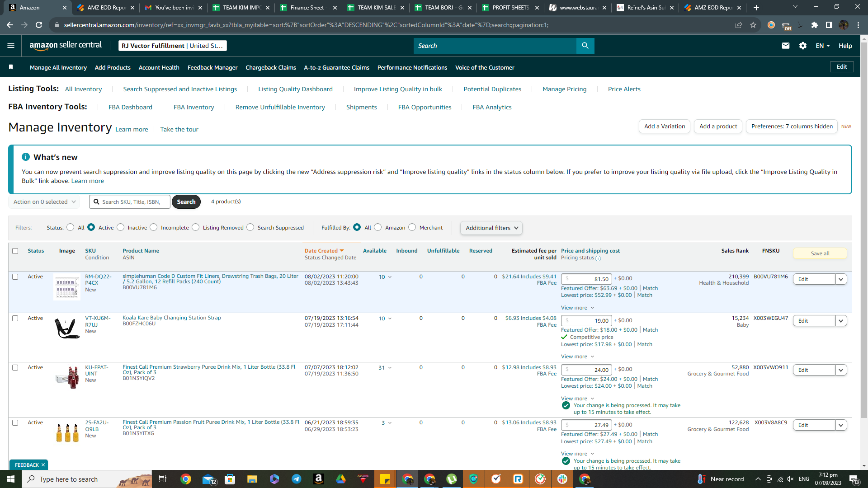Click the Add a Variation button

pos(665,127)
